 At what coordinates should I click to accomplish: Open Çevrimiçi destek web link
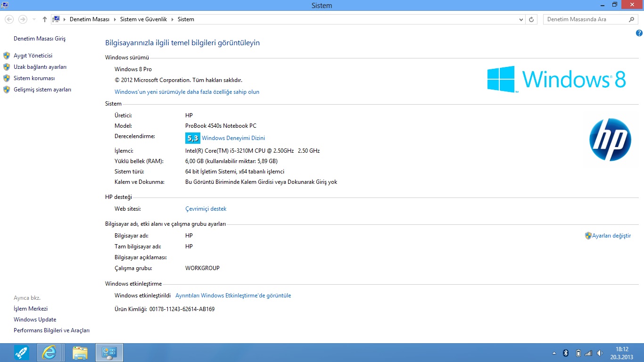[206, 209]
